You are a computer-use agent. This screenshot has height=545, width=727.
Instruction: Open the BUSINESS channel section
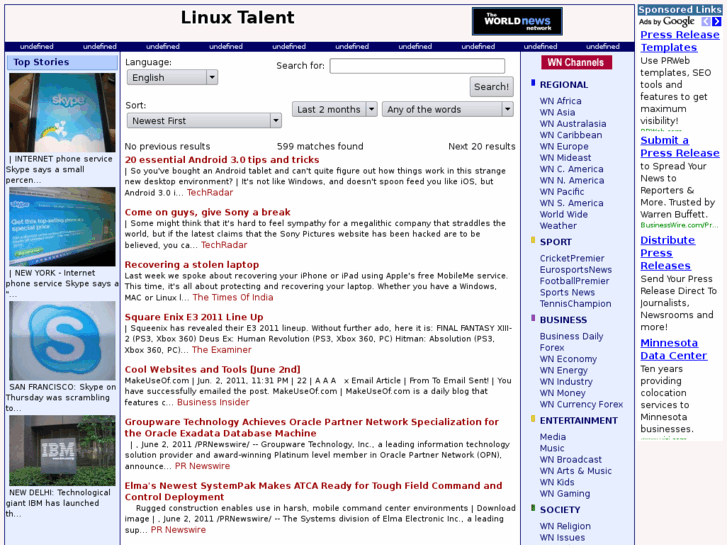click(x=563, y=320)
